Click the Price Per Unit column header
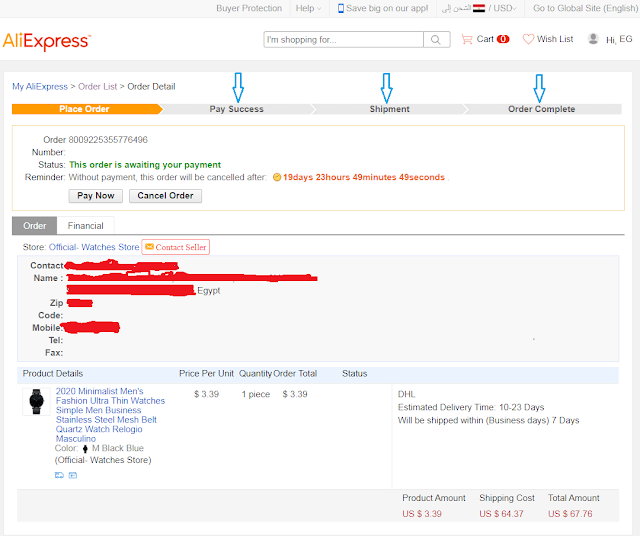 point(206,374)
